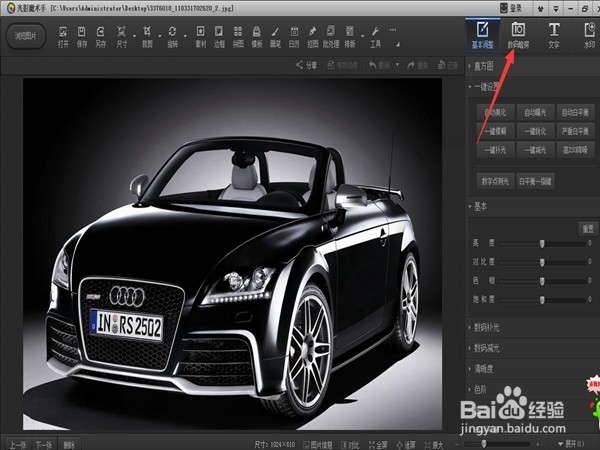The width and height of the screenshot is (600, 450).
Task: Click the 分享 share button
Action: tap(307, 65)
